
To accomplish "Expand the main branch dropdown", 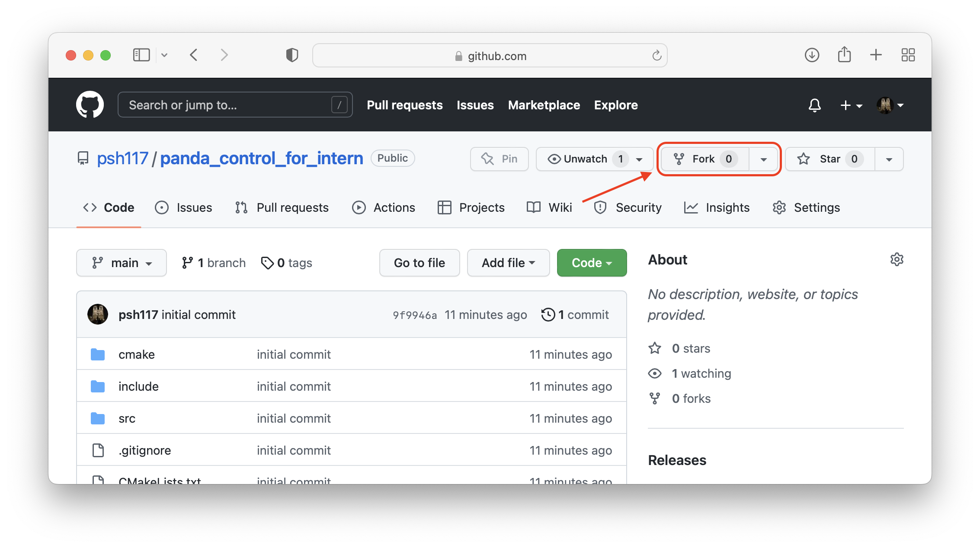I will 122,263.
